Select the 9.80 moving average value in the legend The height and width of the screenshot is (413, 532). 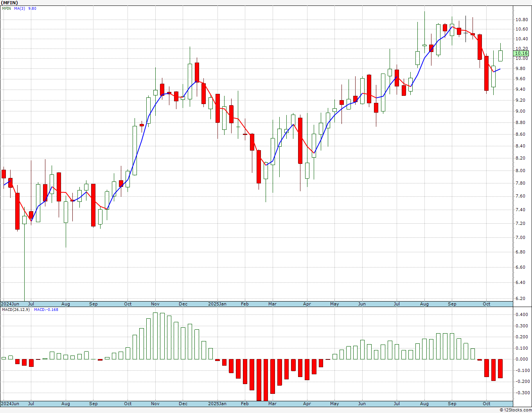pyautogui.click(x=32, y=9)
